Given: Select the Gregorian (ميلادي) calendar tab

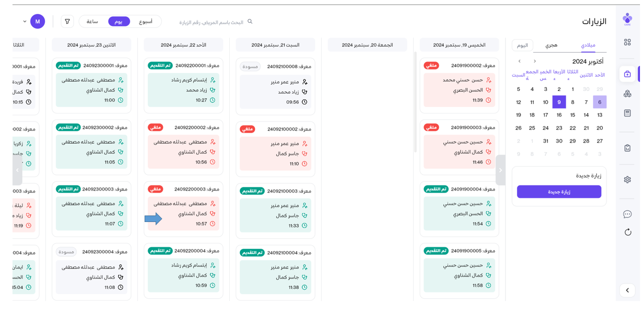Looking at the screenshot, I should click(588, 45).
